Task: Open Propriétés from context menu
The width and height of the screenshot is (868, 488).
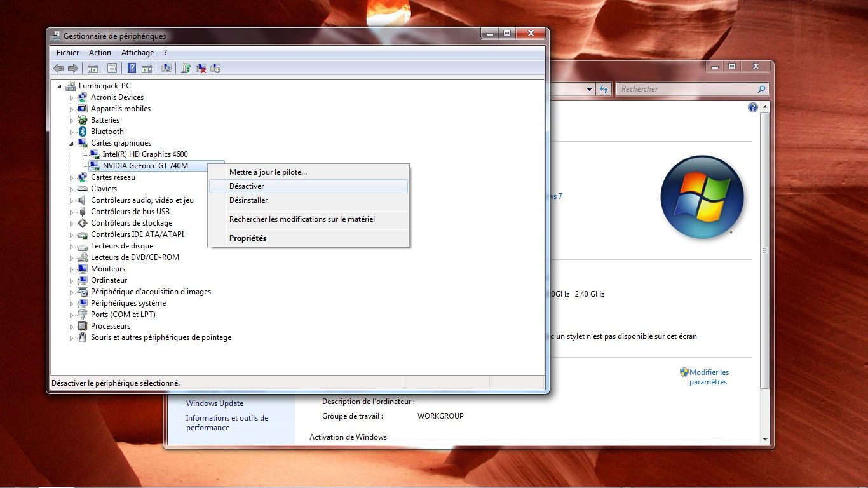Action: [x=309, y=238]
